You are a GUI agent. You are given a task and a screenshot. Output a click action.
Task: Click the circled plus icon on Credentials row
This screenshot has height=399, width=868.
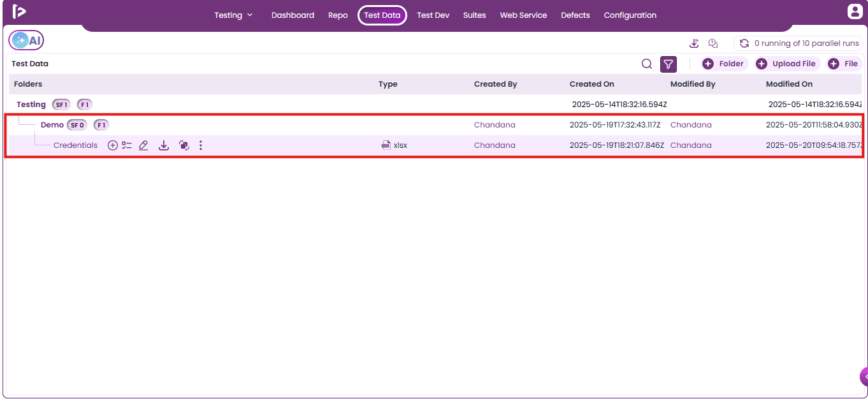click(113, 145)
